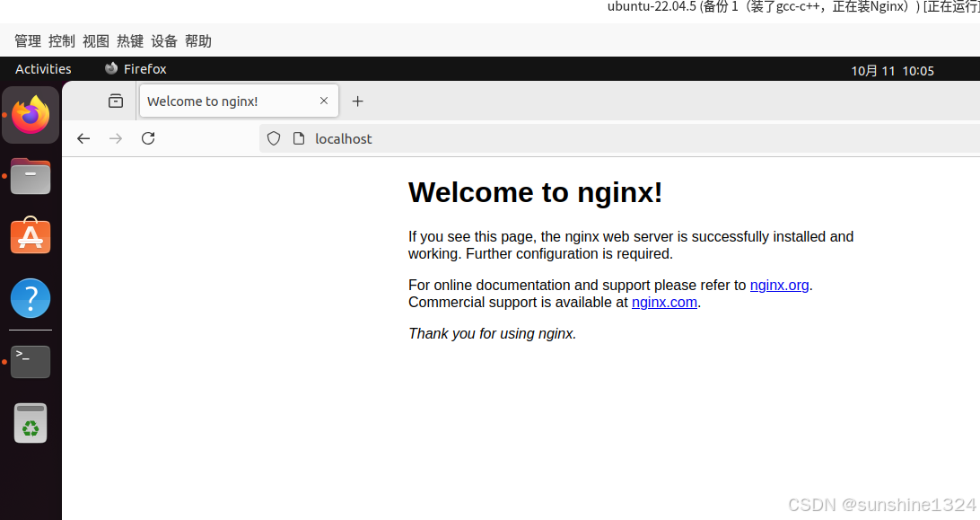
Task: Launch Ubuntu Software from the dock
Action: pos(31,236)
